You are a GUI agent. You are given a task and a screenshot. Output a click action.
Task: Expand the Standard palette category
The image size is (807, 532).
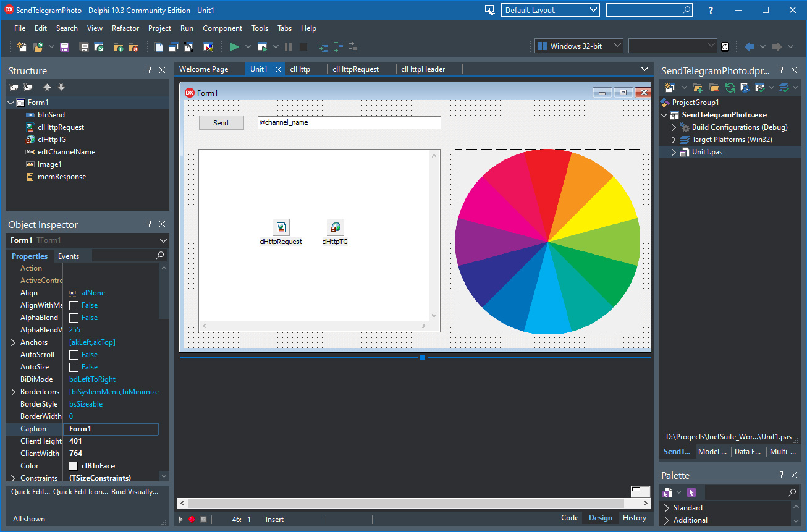pyautogui.click(x=667, y=508)
